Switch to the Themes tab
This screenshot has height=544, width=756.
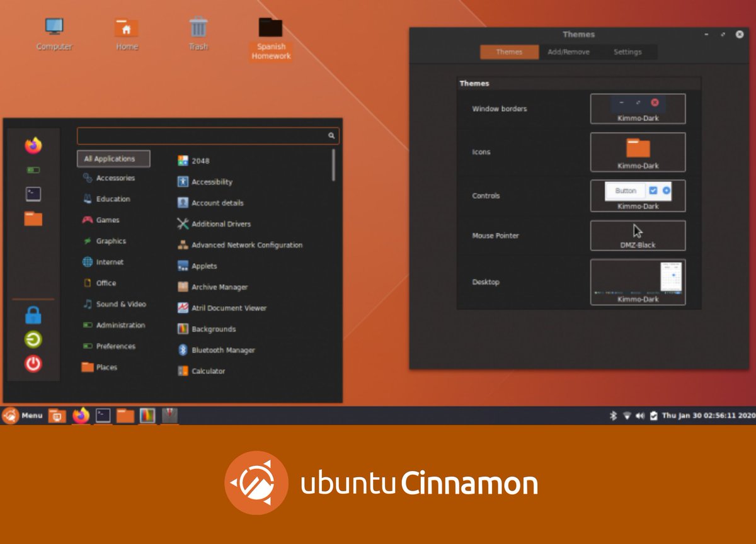tap(509, 52)
